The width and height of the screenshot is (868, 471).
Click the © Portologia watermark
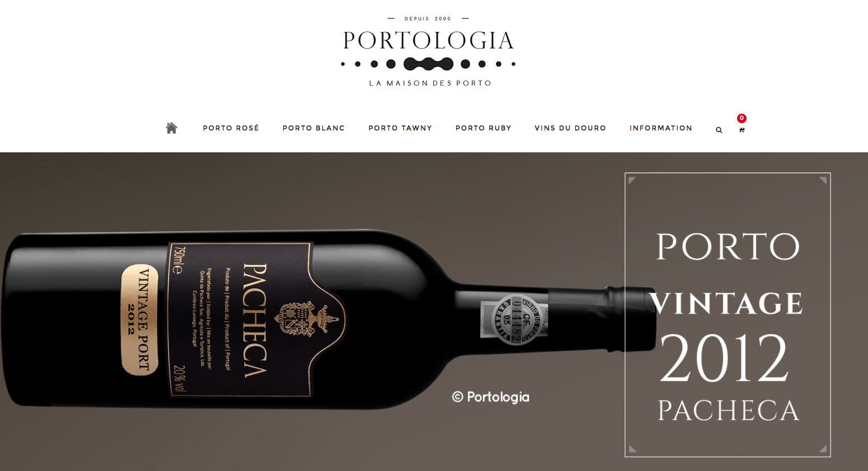[x=490, y=397]
